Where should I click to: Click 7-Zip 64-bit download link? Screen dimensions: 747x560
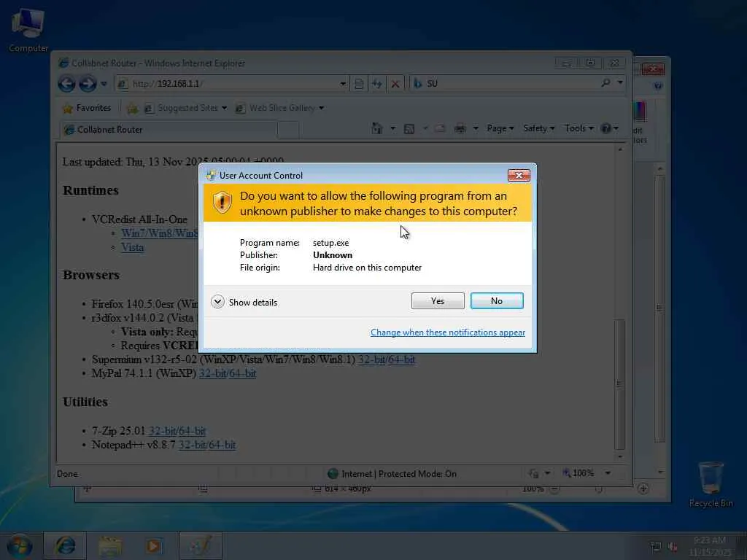point(192,431)
